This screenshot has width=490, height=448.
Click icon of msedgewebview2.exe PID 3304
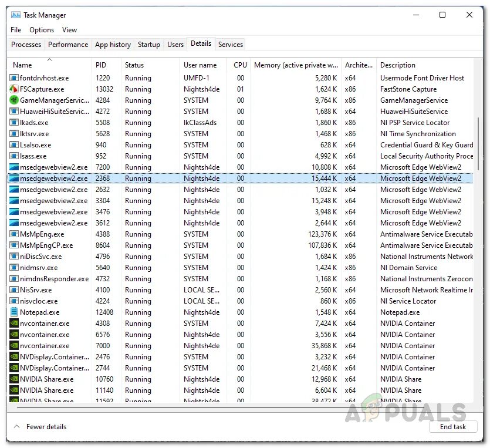pyautogui.click(x=13, y=200)
